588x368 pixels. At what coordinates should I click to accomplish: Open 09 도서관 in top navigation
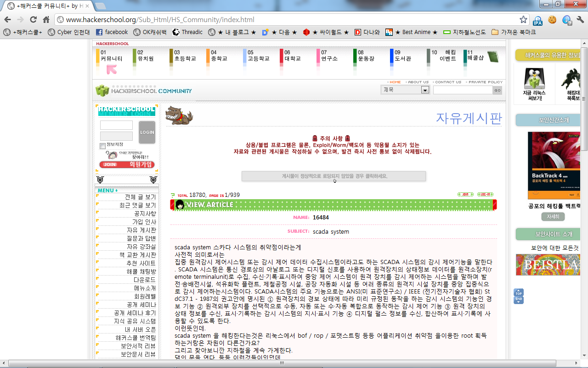402,57
